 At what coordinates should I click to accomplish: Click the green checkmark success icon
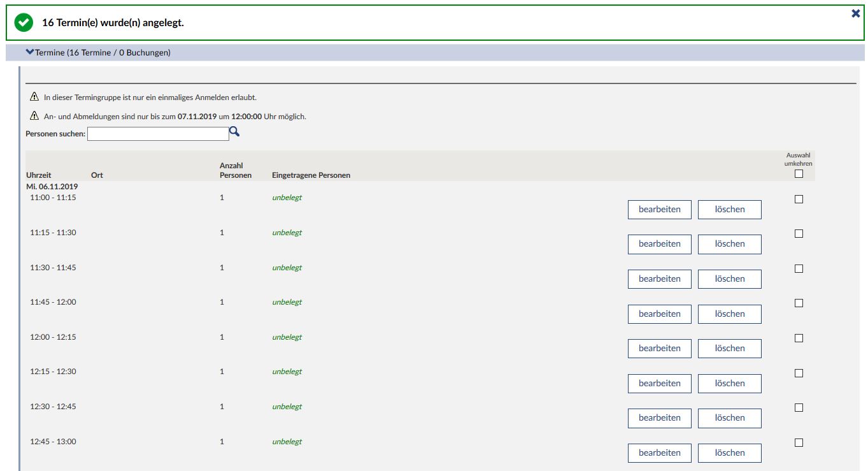(24, 22)
